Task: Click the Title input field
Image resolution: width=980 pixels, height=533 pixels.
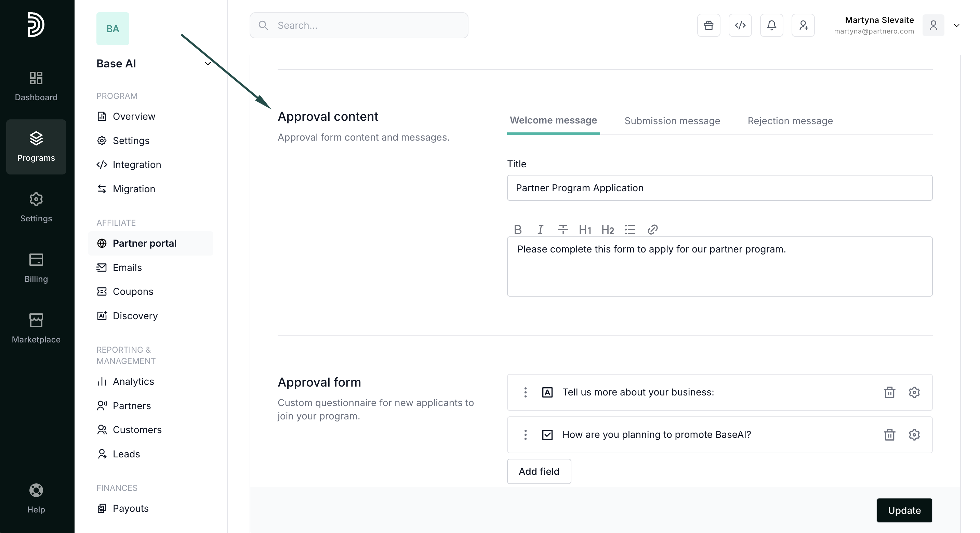Action: point(719,188)
